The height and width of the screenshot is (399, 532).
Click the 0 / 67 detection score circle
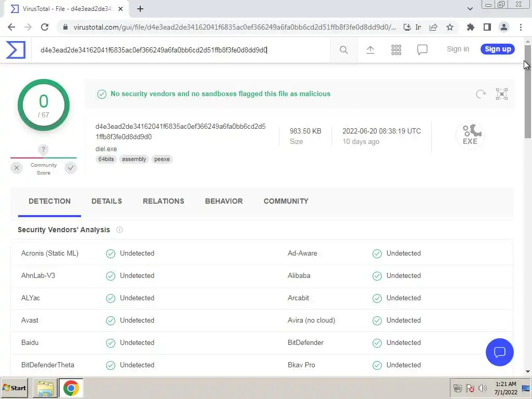[x=44, y=105]
